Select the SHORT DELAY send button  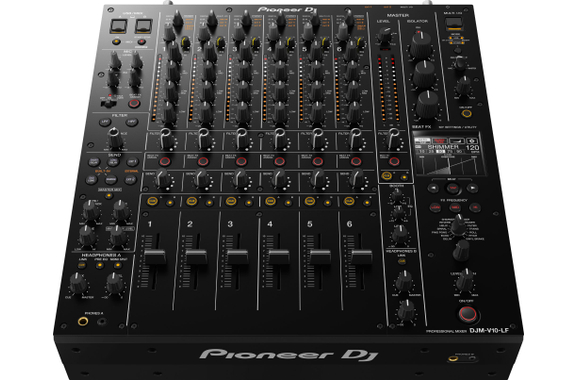(x=94, y=162)
